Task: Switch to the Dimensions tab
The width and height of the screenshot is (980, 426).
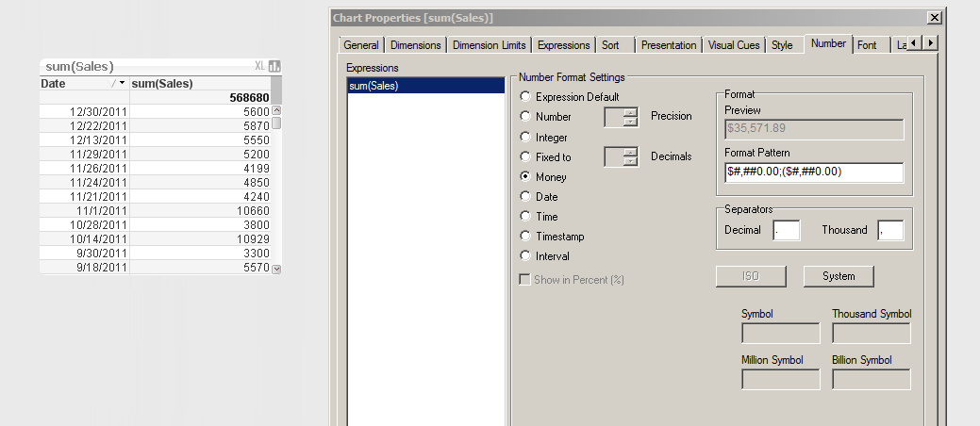Action: click(x=416, y=45)
